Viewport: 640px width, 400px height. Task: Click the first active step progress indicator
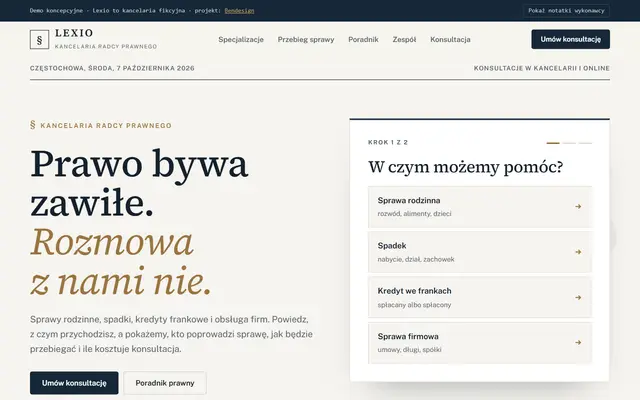tap(553, 143)
